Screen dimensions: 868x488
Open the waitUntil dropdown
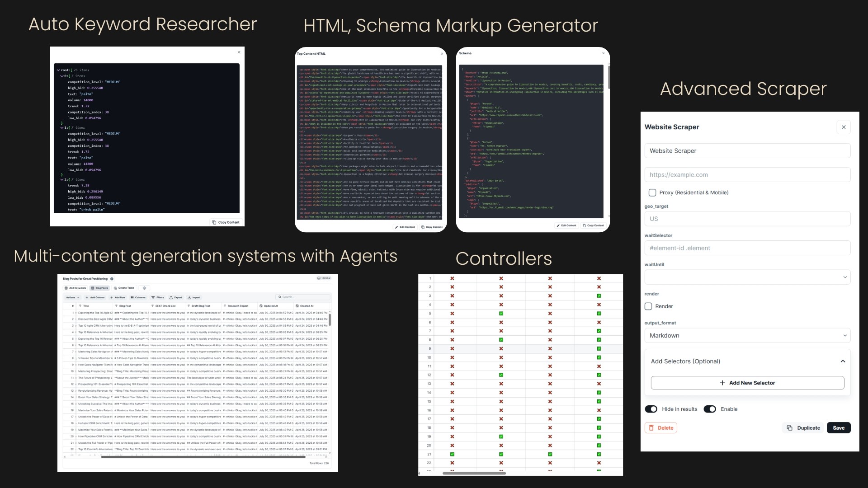747,277
